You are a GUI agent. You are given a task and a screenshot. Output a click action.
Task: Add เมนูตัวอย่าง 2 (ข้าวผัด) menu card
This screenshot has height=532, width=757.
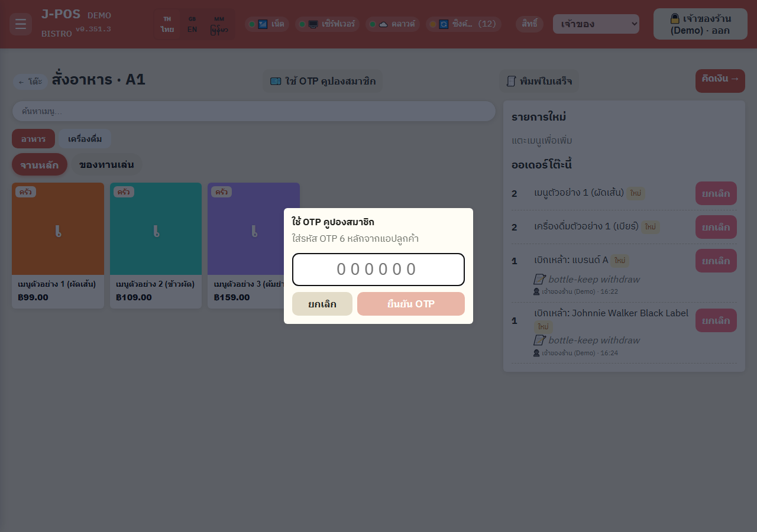[x=156, y=245]
